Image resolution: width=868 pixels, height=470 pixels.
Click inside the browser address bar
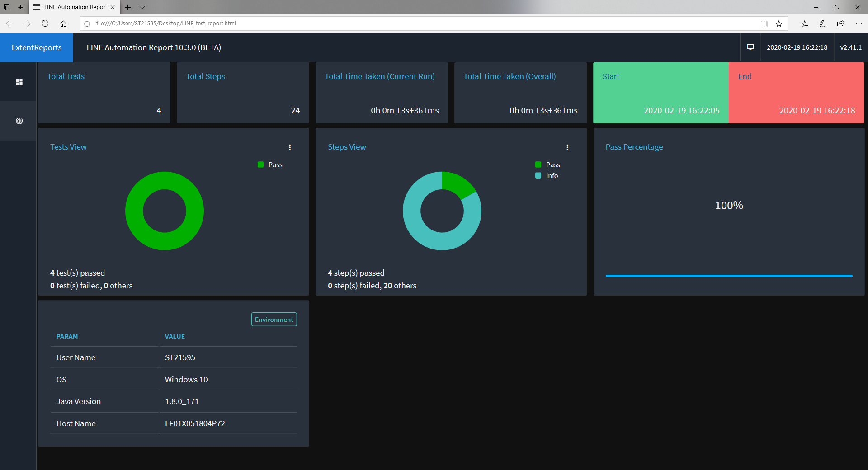(x=316, y=23)
